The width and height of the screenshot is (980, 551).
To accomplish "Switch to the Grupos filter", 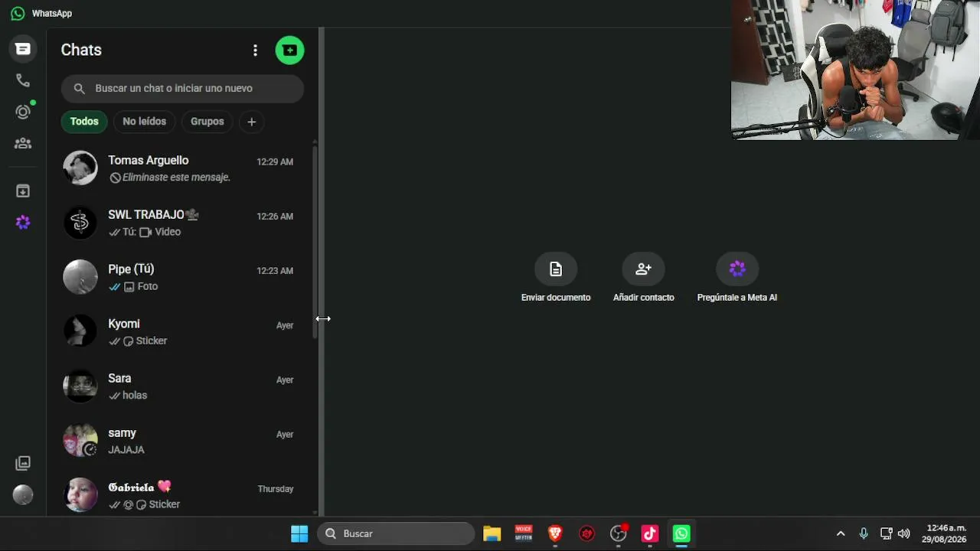I will [207, 122].
